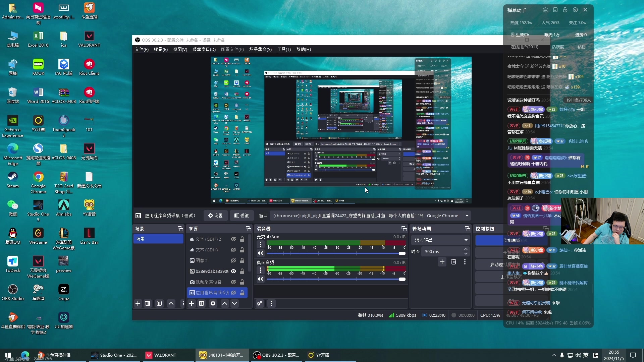Add a new scene with the plus icon
644x362 pixels.
coord(138,304)
